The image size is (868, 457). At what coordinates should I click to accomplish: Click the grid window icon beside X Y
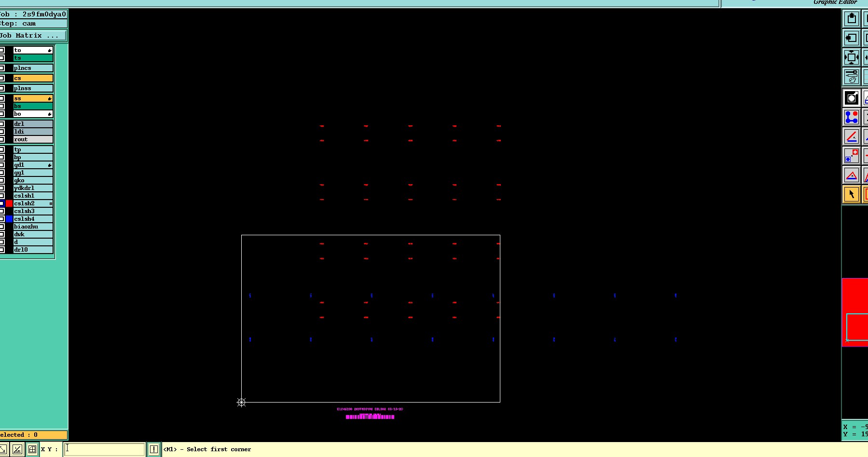[32, 449]
